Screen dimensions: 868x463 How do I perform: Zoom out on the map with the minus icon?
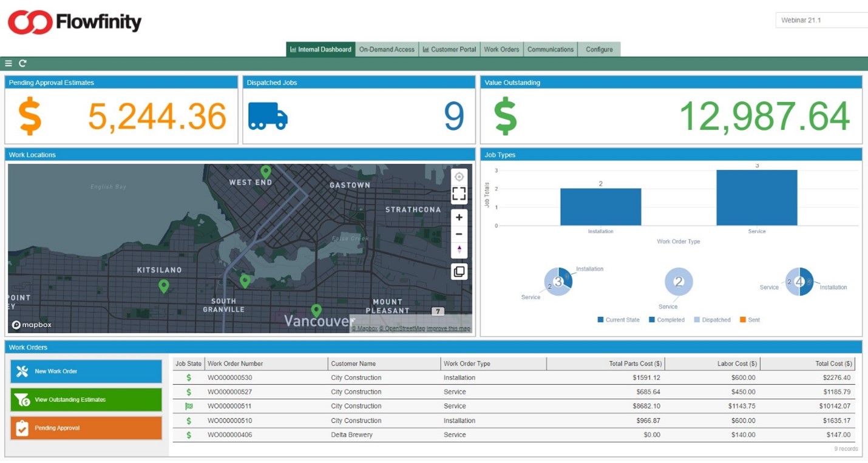459,234
